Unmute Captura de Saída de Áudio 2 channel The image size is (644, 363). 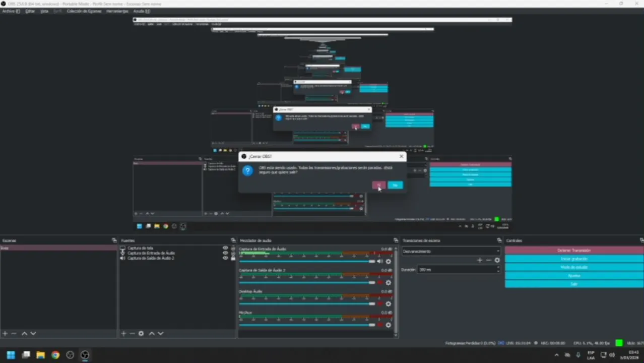tap(380, 282)
